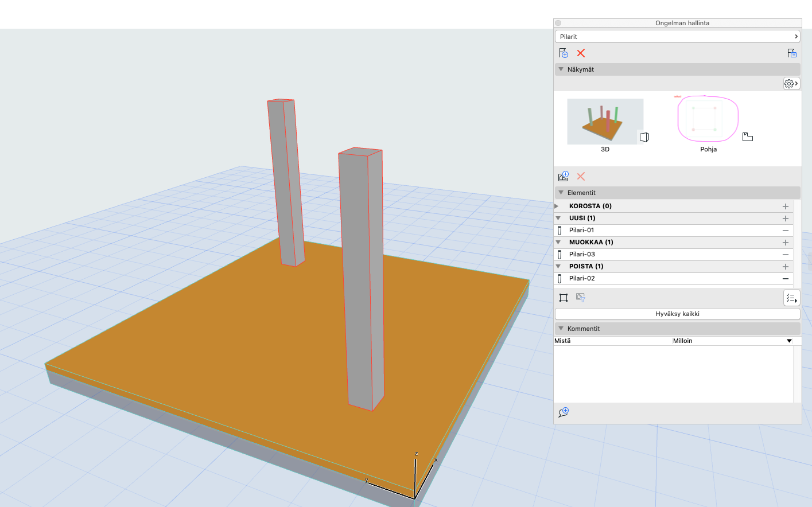Select the Pilari-01 row

click(674, 230)
